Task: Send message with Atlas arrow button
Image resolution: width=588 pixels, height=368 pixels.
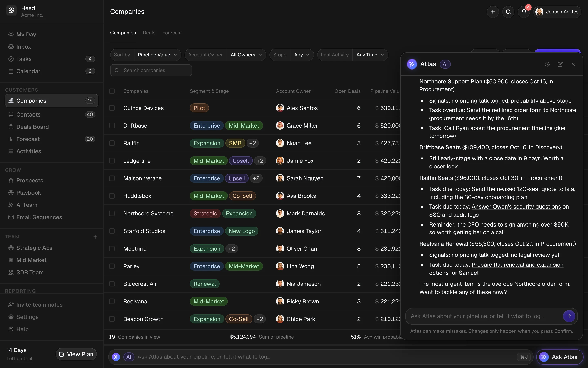Action: click(569, 316)
